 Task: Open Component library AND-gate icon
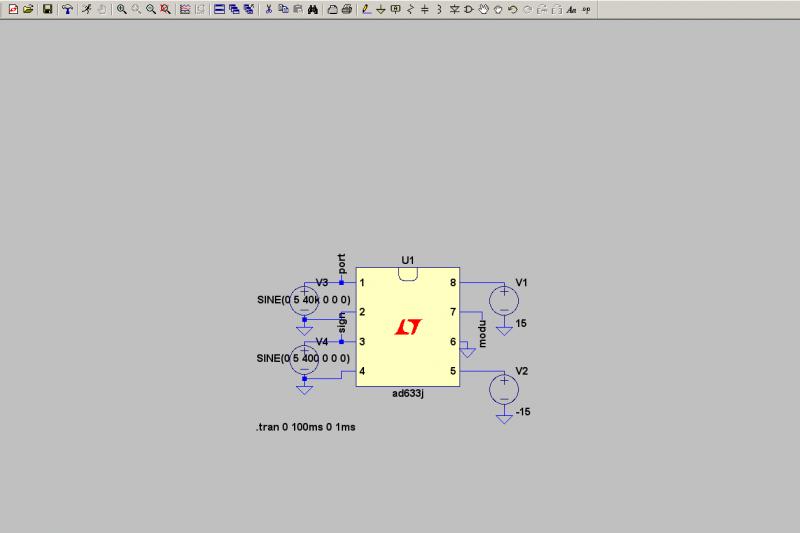[x=468, y=9]
